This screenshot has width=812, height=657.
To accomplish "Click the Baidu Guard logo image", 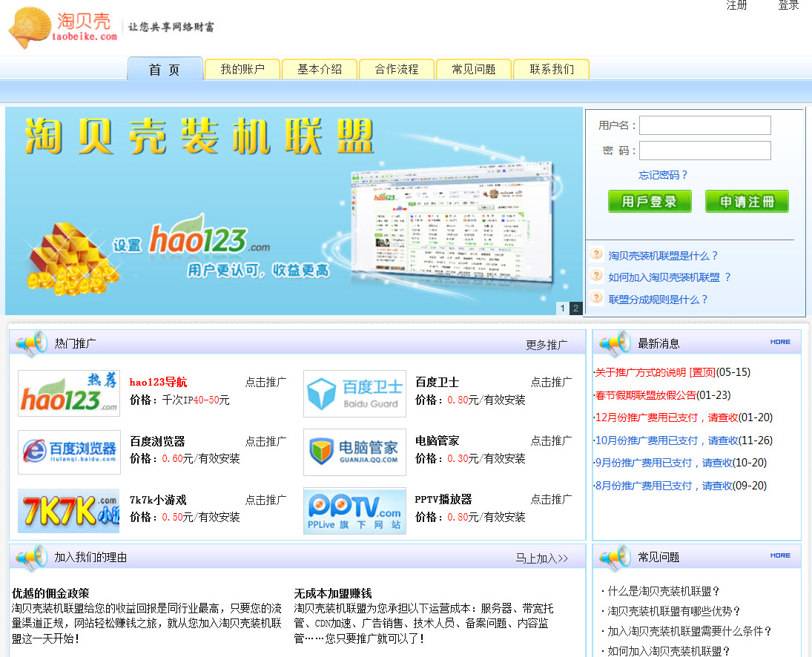I will (354, 394).
